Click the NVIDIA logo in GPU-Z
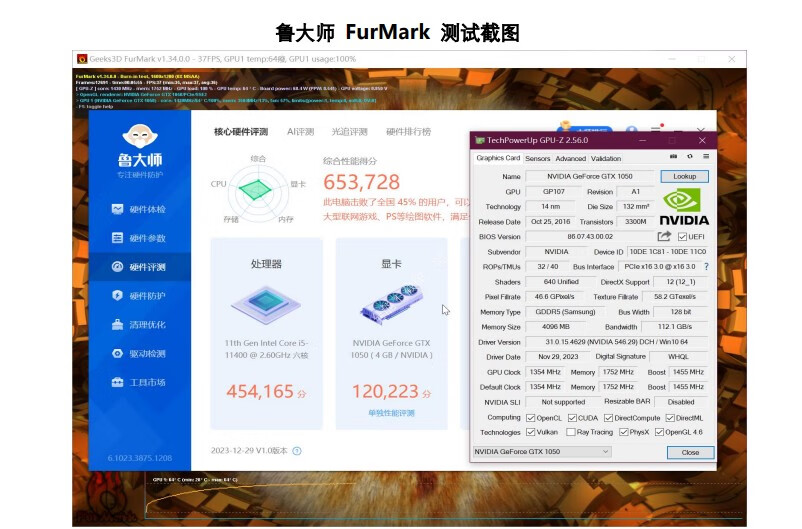Image resolution: width=802 pixels, height=529 pixels. [x=684, y=207]
